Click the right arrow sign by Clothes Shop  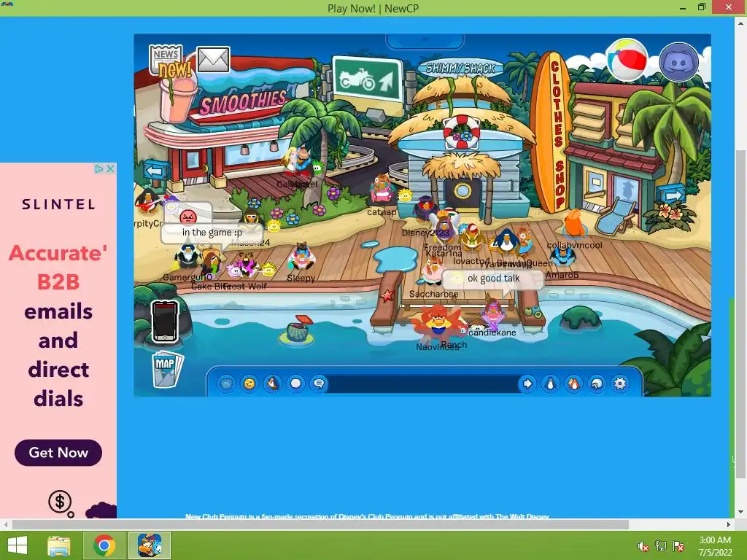coord(671,194)
